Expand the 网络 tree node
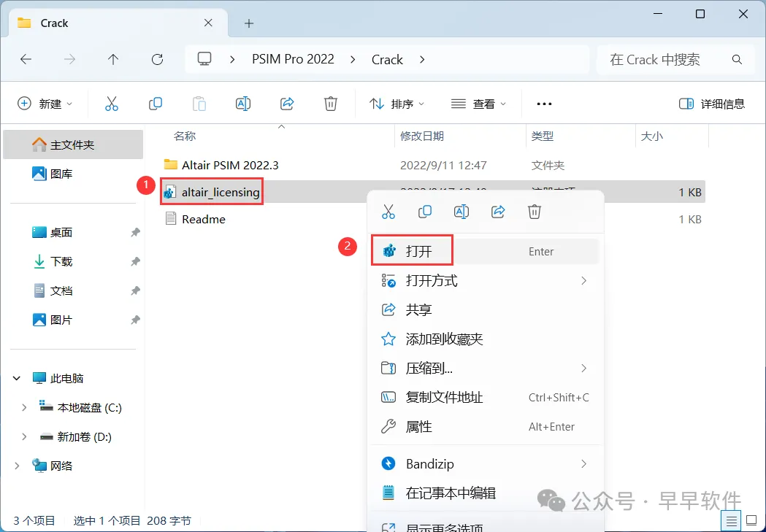Image resolution: width=766 pixels, height=532 pixels. 17,466
